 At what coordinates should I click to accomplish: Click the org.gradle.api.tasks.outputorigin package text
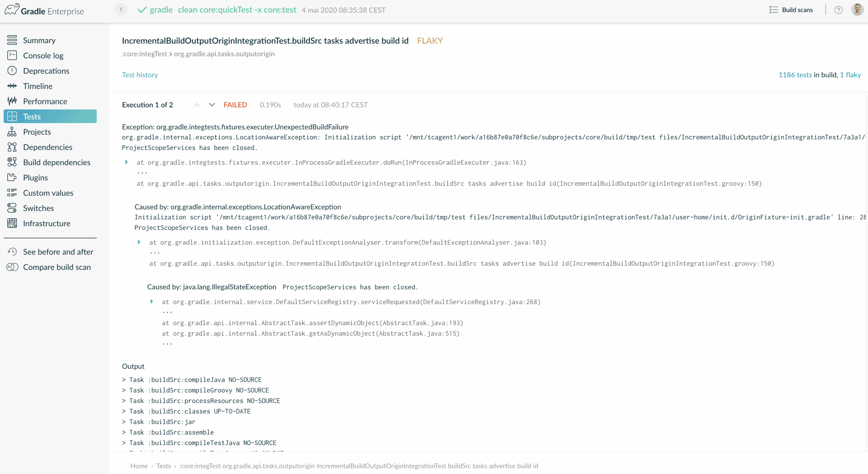[x=224, y=54]
